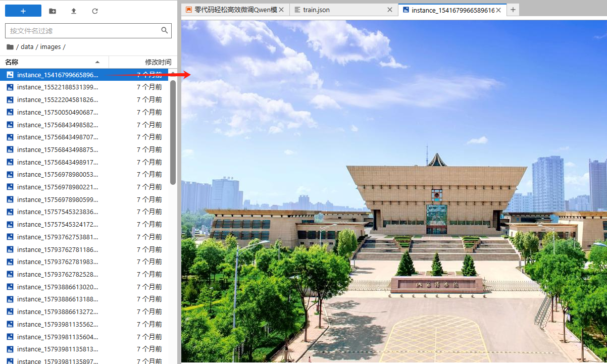Select file name instance_15793981135813

point(58,349)
